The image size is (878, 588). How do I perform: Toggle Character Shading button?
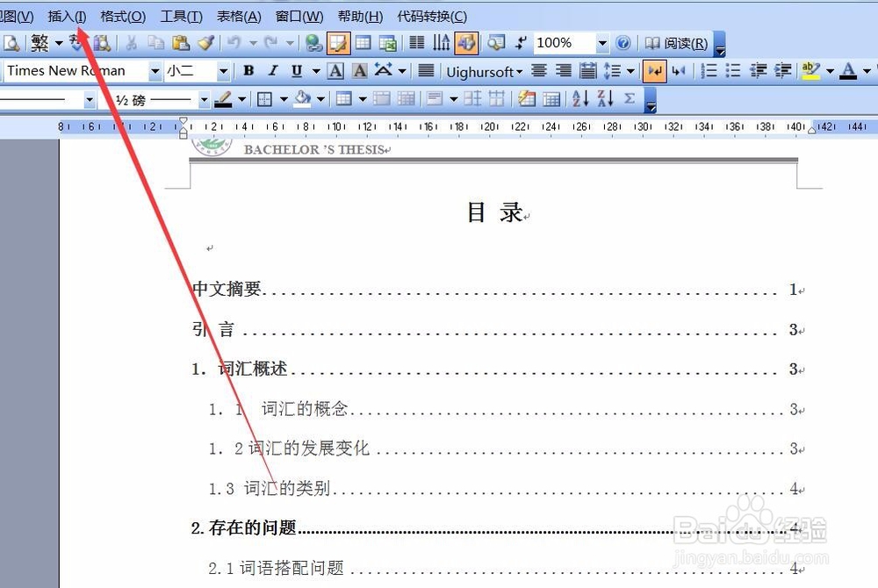359,70
